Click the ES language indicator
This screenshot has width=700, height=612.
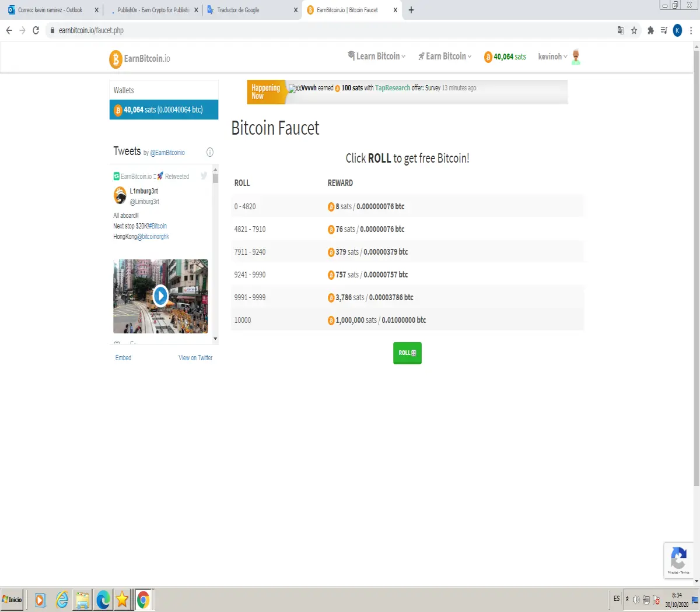tap(617, 599)
